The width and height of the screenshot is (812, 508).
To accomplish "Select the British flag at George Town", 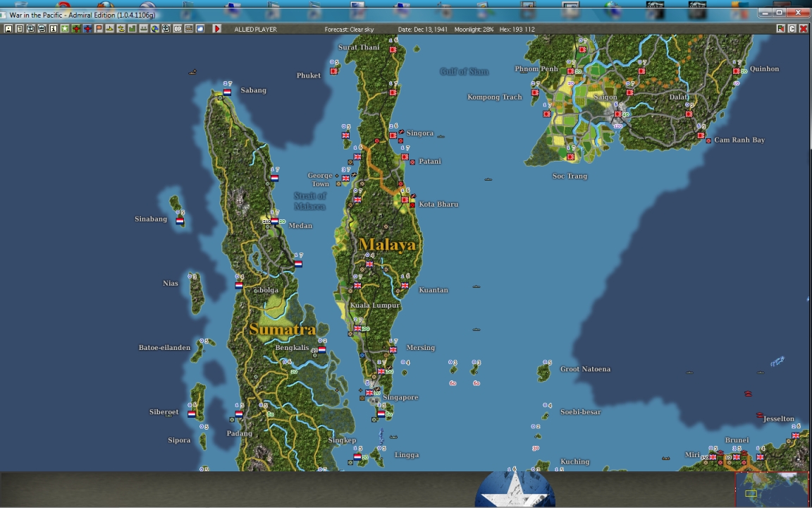I will coord(345,179).
